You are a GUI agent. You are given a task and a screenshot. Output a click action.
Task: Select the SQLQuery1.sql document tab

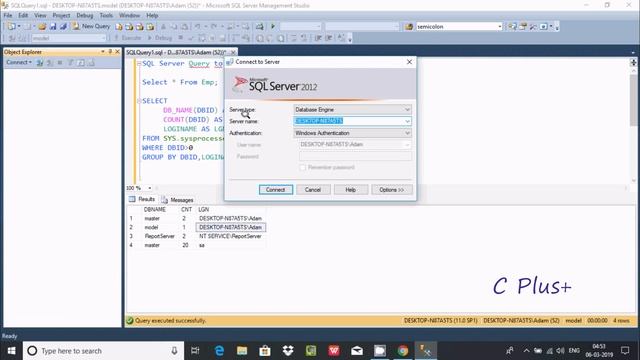point(176,52)
